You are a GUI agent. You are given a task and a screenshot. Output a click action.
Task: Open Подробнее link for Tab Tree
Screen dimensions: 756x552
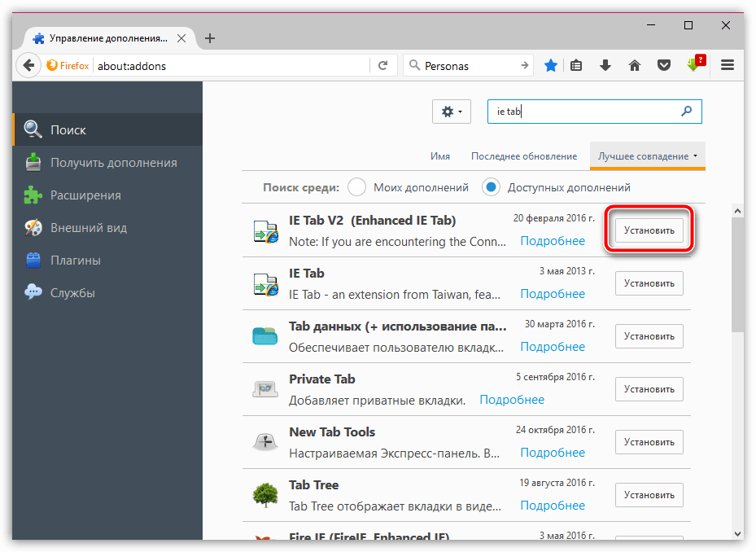[x=553, y=506]
